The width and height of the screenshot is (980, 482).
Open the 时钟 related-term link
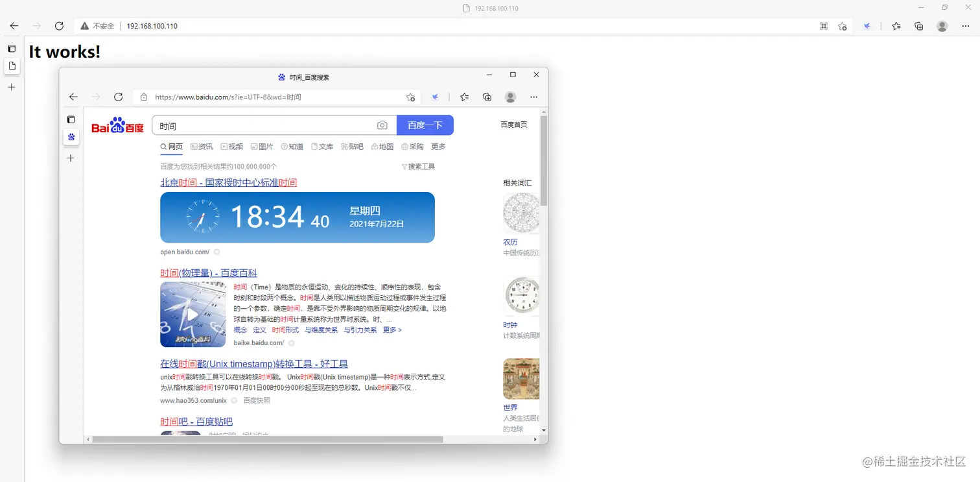coord(510,325)
